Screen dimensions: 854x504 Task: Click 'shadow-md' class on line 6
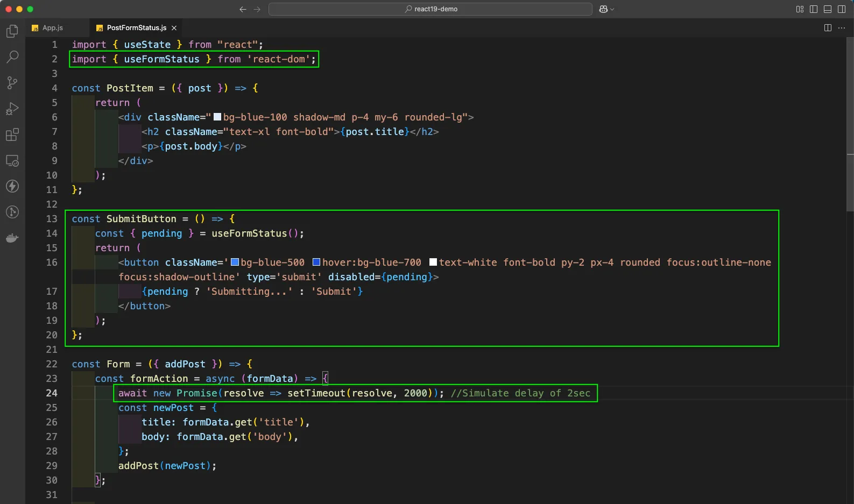319,117
